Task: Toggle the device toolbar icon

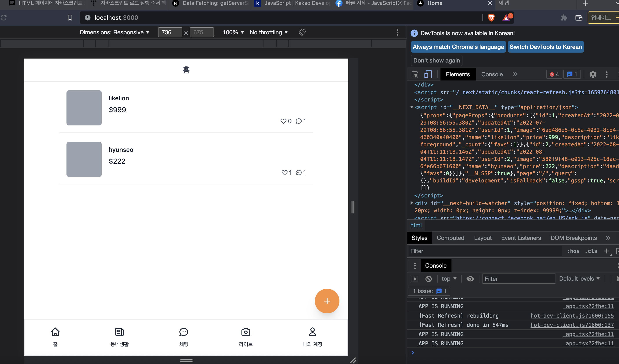Action: coord(428,74)
